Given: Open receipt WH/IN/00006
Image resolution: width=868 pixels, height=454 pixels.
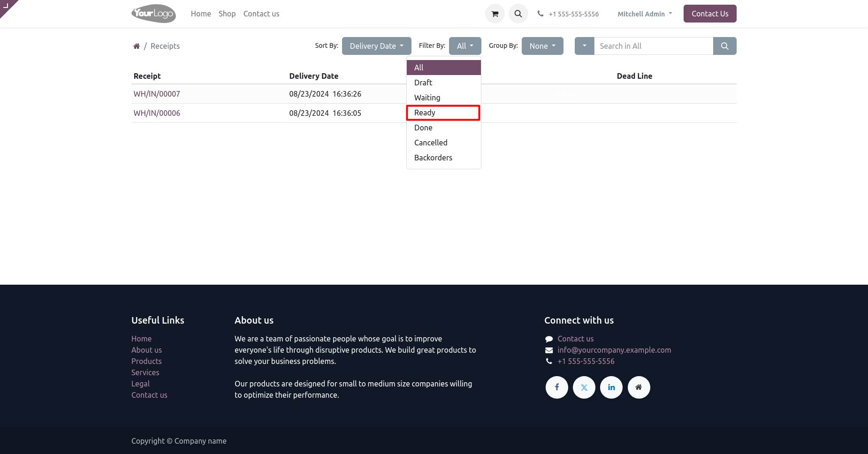Looking at the screenshot, I should point(157,113).
